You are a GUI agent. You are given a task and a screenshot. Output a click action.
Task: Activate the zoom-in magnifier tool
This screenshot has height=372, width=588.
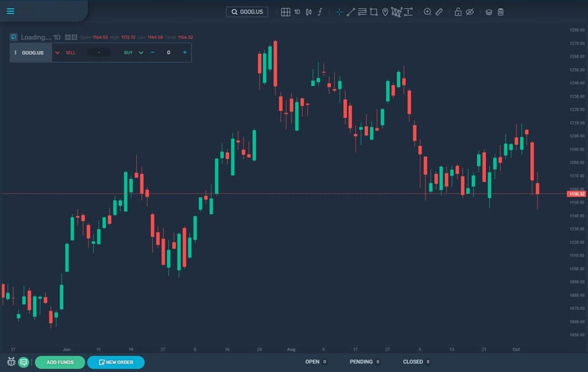[x=427, y=11]
